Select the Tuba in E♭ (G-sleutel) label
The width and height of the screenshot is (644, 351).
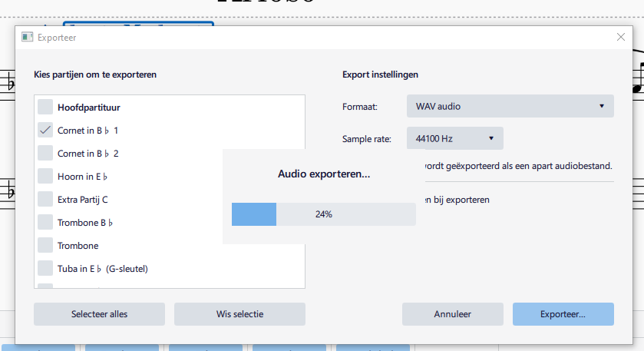click(x=103, y=269)
